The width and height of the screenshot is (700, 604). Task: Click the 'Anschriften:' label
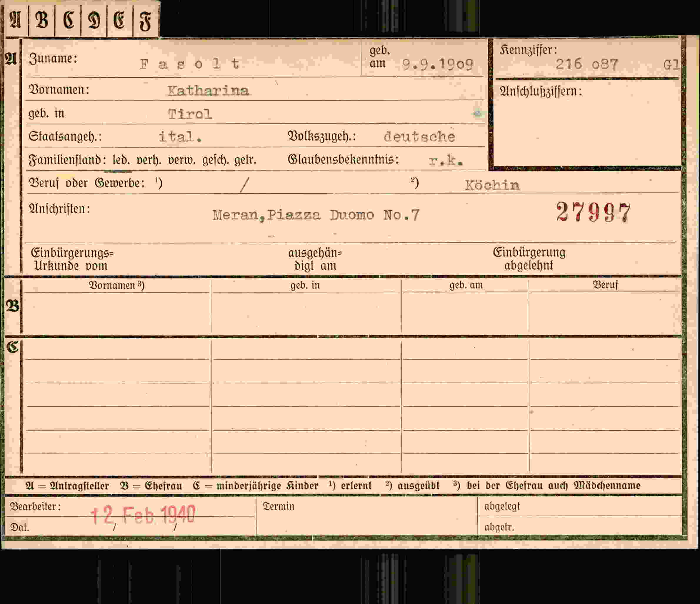point(59,209)
